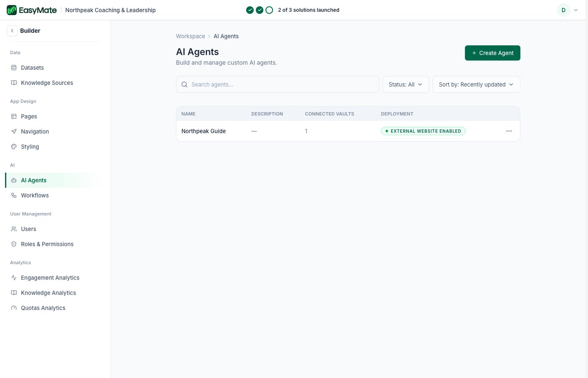The height and width of the screenshot is (378, 588).
Task: Open the Pages section
Action: click(x=53, y=116)
